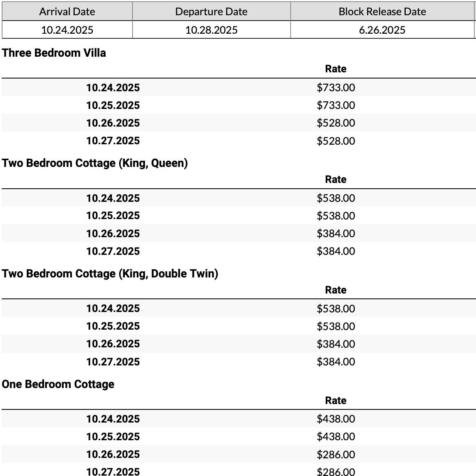Select Three Bedroom Villa 10.27.2025 rate $528.00
476x476 pixels.
pyautogui.click(x=336, y=141)
